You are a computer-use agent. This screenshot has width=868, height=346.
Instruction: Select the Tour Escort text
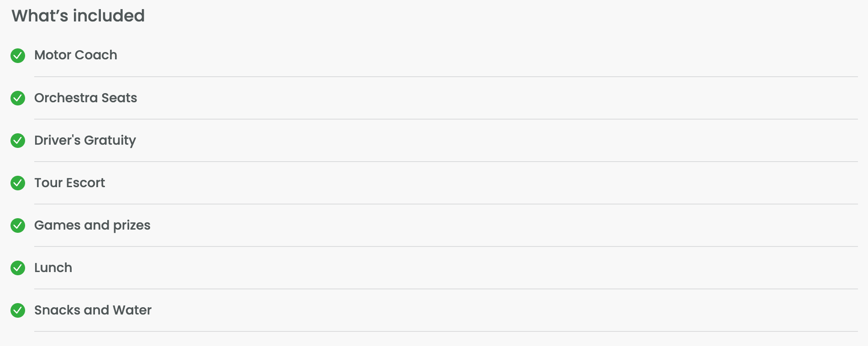(70, 183)
